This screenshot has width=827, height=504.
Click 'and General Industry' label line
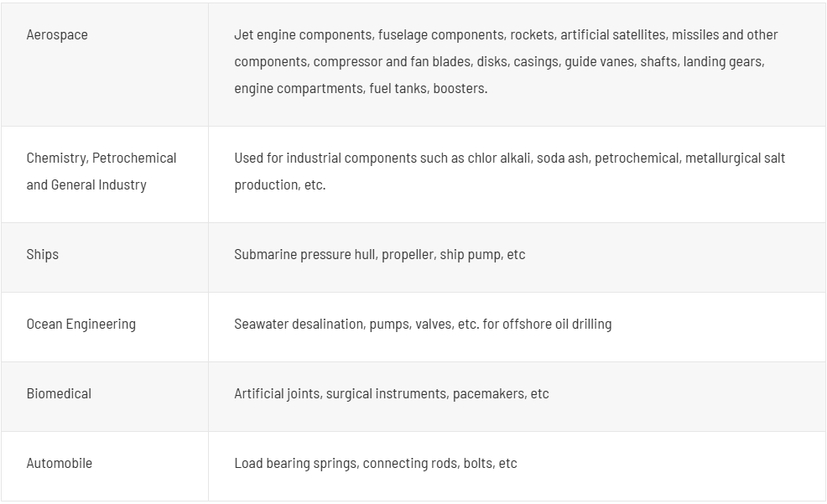[86, 185]
